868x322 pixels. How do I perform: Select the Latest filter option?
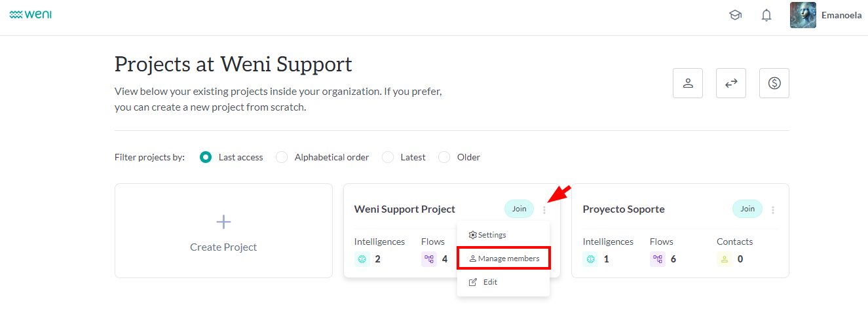coord(388,157)
